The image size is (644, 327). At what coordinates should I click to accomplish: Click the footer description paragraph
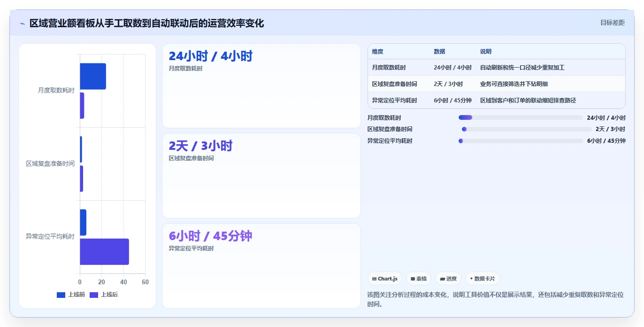pos(496,299)
